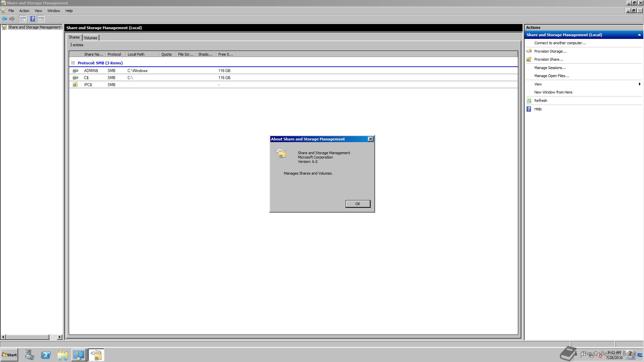The width and height of the screenshot is (644, 362).
Task: Collapse the Actions section header arrow
Action: 639,35
